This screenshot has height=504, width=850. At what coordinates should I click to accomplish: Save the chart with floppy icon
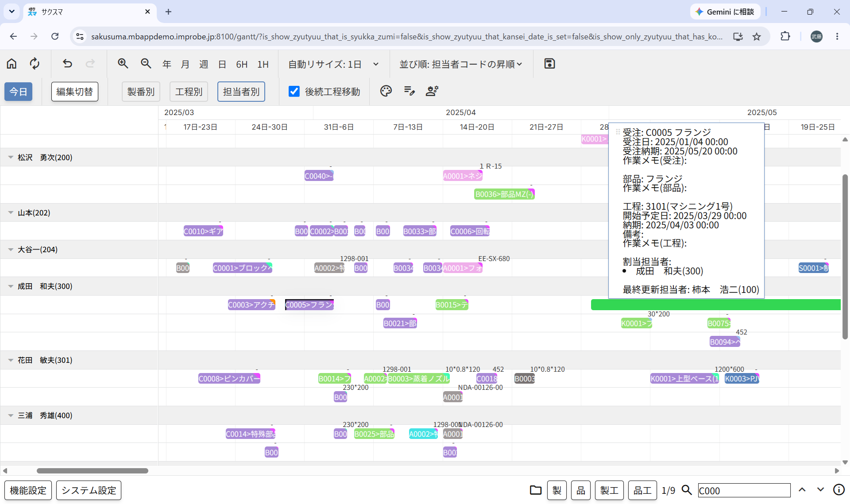pos(549,64)
